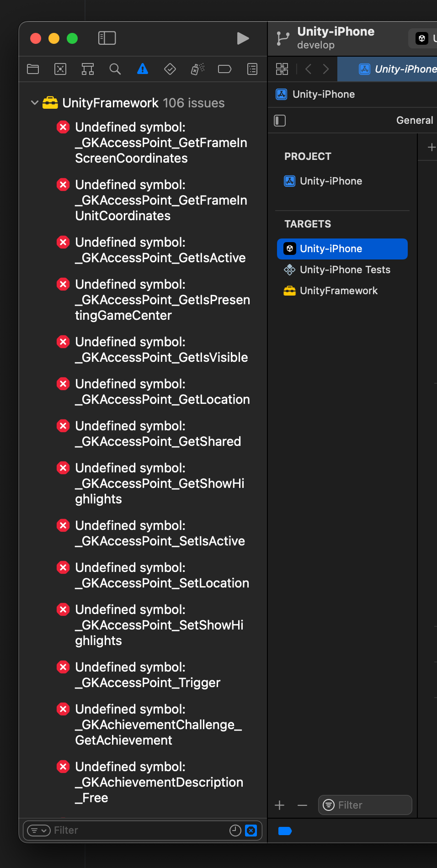Hide the project and targets list

(280, 121)
